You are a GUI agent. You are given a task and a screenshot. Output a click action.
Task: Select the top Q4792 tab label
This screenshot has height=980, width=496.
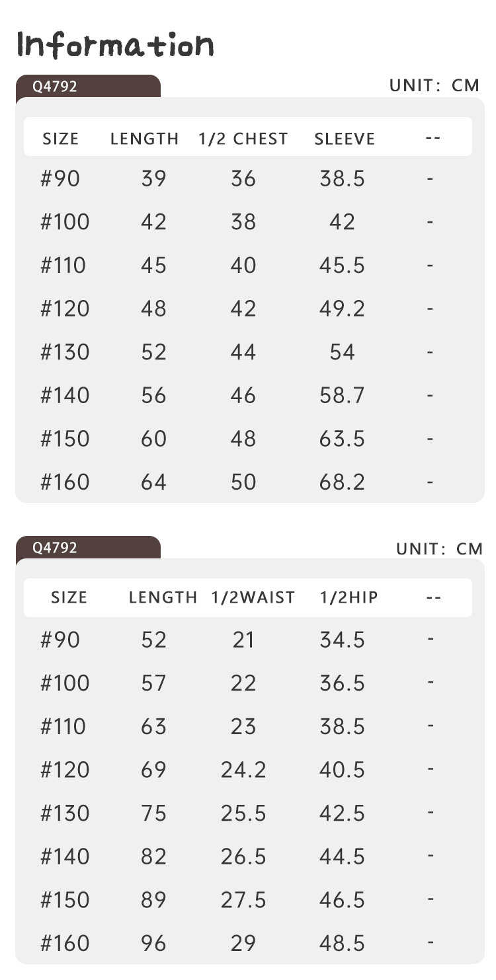click(55, 87)
